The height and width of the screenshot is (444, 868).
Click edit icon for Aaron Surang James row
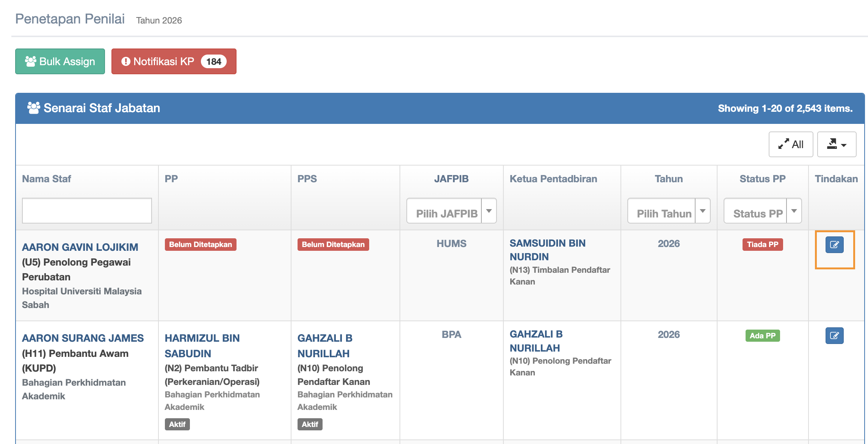pos(834,336)
